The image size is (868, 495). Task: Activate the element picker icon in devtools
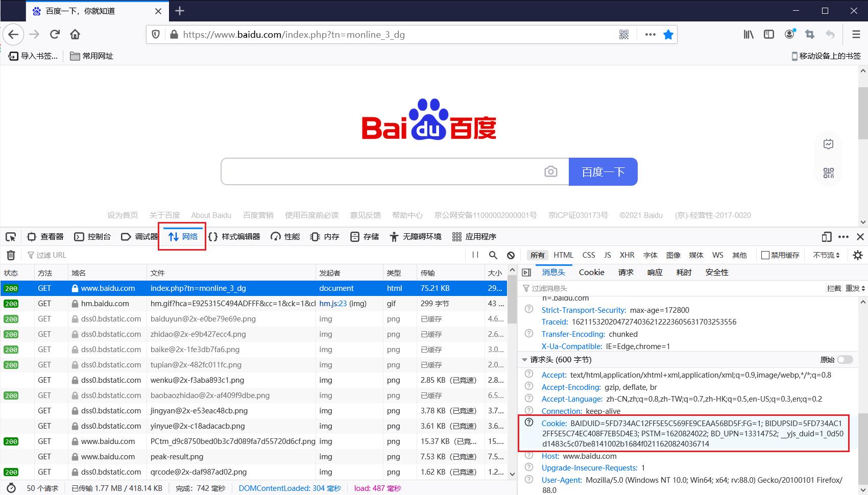coord(11,237)
